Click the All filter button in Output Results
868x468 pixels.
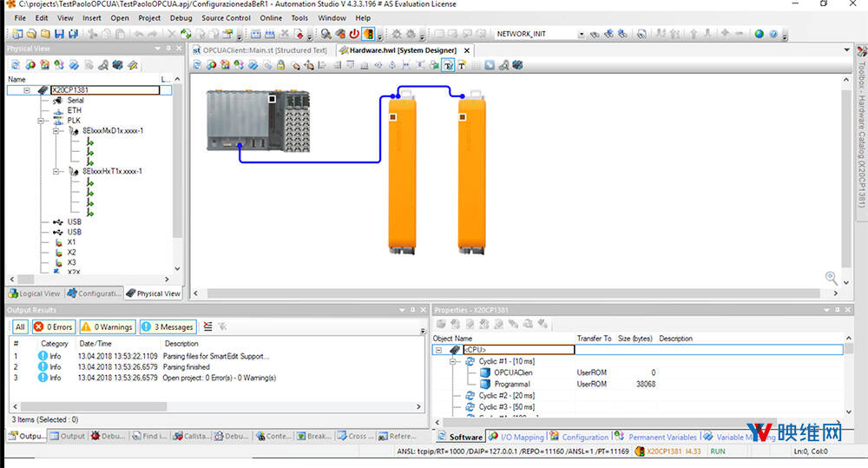[19, 327]
